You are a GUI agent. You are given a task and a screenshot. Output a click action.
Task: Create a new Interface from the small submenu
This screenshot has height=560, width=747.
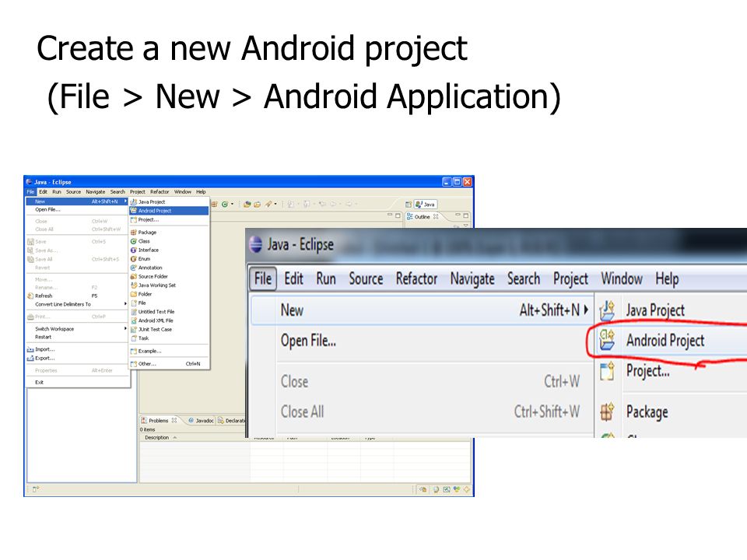(x=169, y=250)
